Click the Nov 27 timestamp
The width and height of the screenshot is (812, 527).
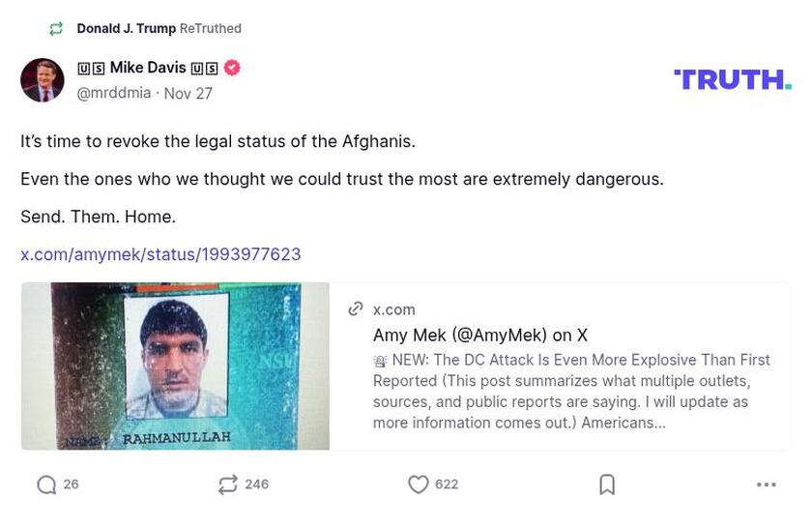[188, 94]
